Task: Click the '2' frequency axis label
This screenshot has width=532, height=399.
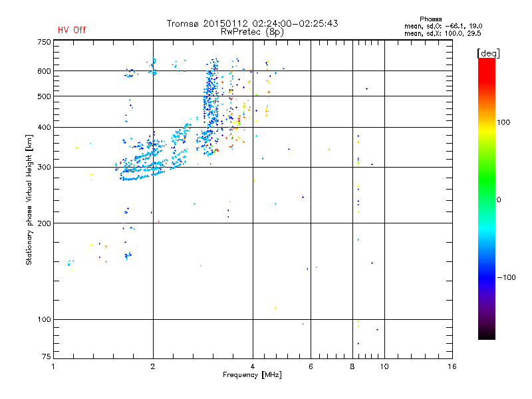Action: pos(153,366)
